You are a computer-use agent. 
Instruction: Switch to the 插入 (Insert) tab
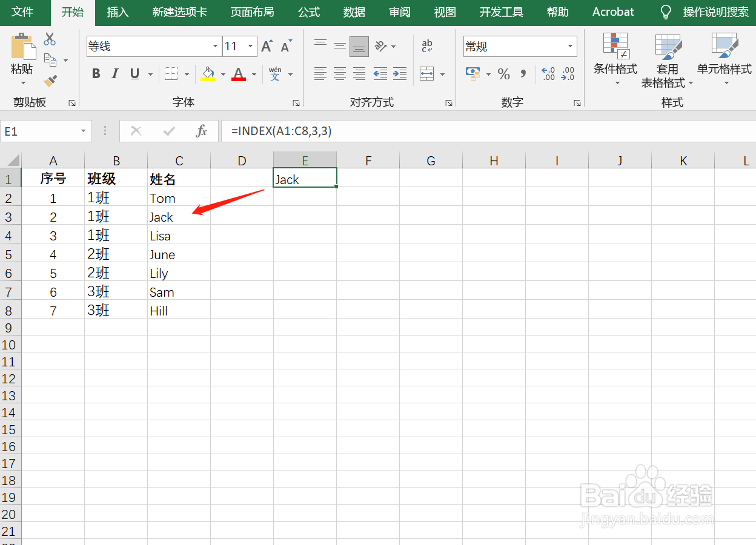[x=118, y=12]
